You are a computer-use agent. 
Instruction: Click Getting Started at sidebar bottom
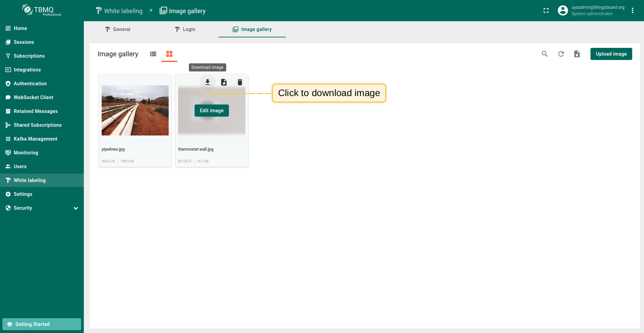click(42, 324)
